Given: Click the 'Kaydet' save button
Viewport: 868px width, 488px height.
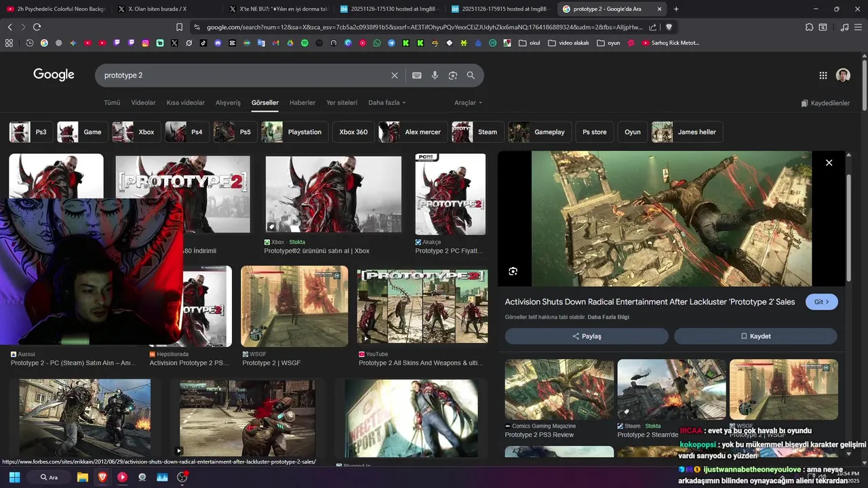Looking at the screenshot, I should click(x=755, y=336).
